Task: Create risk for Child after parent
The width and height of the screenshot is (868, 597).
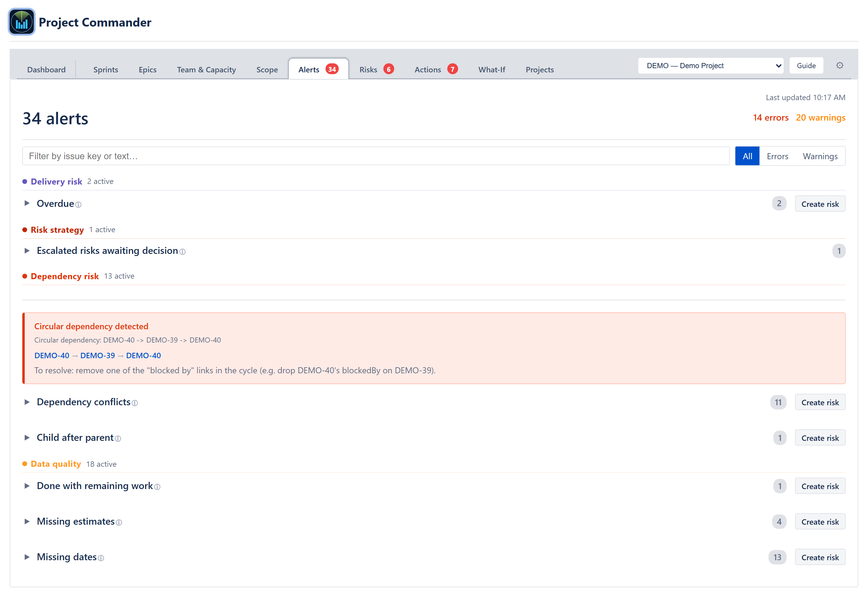Action: click(x=820, y=438)
